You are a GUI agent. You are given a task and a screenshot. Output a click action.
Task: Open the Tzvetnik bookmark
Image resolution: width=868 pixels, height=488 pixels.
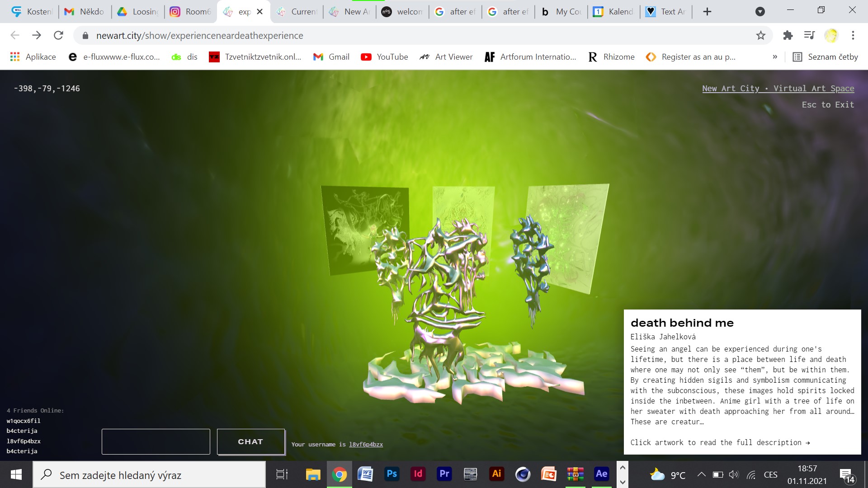[x=255, y=57]
